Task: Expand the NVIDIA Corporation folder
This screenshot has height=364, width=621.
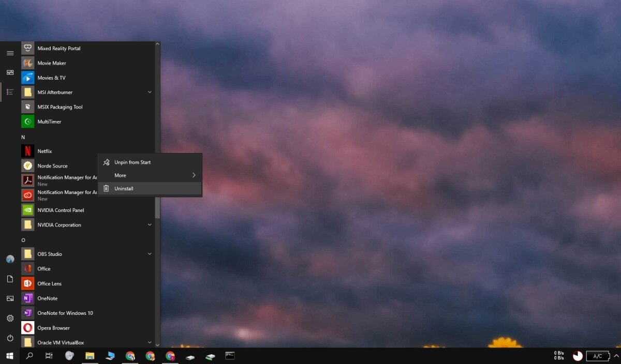Action: pos(150,224)
